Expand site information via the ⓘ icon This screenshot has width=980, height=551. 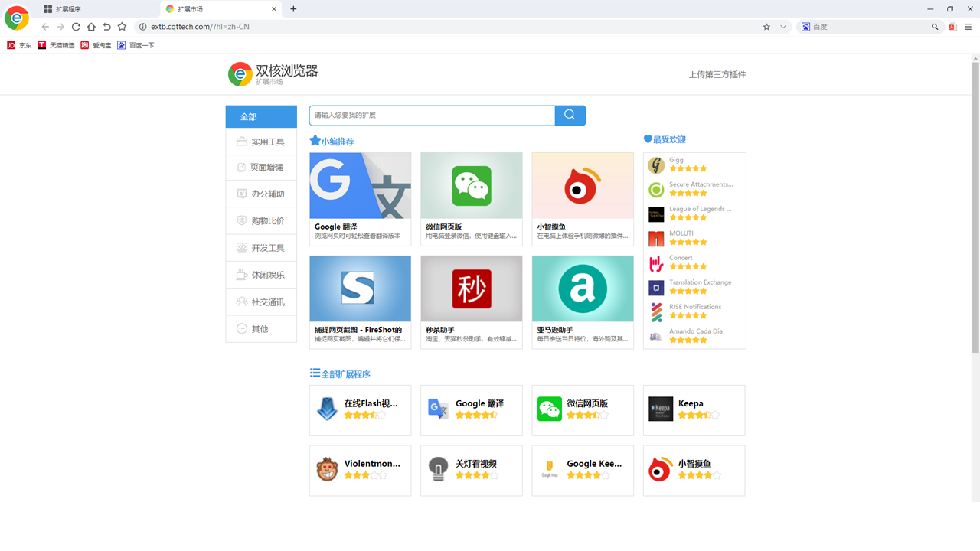(142, 26)
